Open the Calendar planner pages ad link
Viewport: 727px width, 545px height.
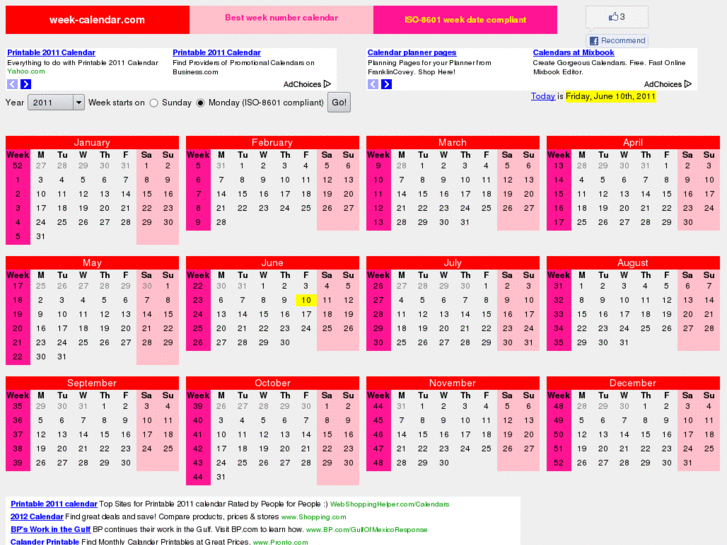click(412, 52)
